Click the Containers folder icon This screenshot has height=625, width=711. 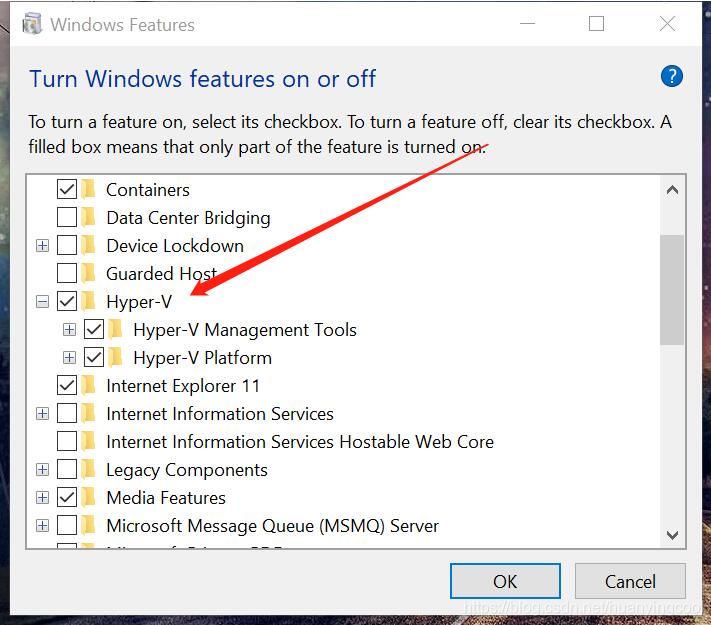click(x=90, y=189)
